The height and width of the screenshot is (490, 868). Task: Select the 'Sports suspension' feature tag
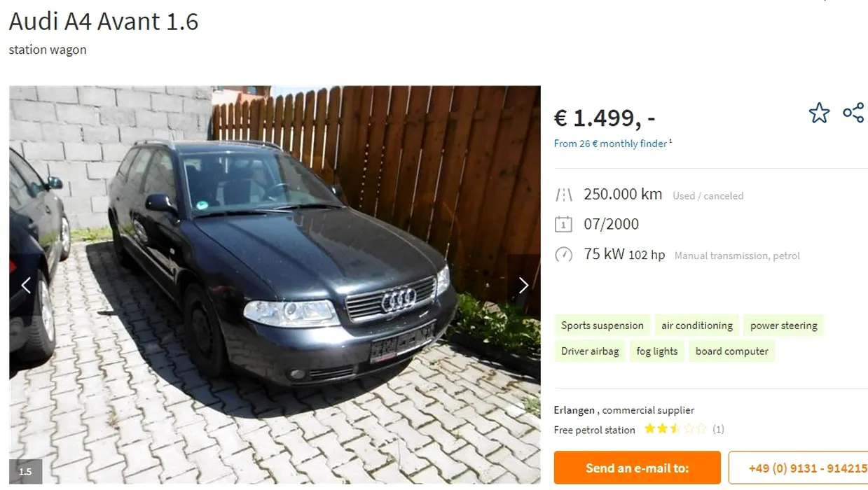pos(602,325)
